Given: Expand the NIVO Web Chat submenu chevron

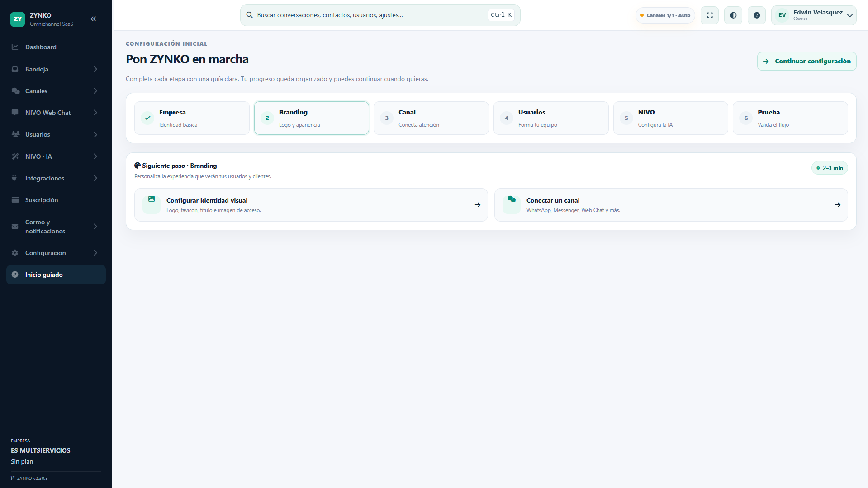Looking at the screenshot, I should (x=95, y=113).
